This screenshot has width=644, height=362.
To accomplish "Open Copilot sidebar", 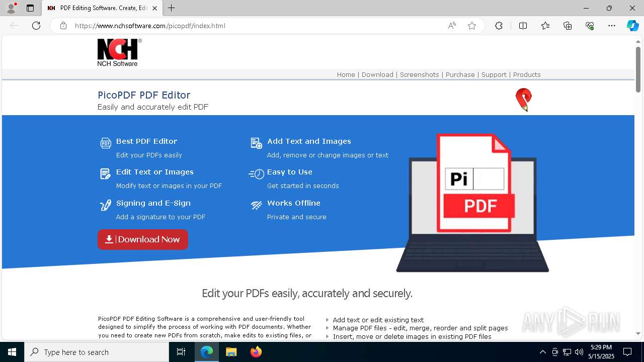I will pyautogui.click(x=632, y=26).
